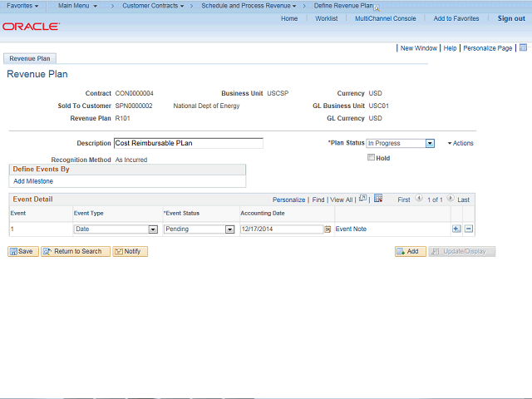Click the Accounting Date input field
Screen dimensions: 532x399
[282, 229]
